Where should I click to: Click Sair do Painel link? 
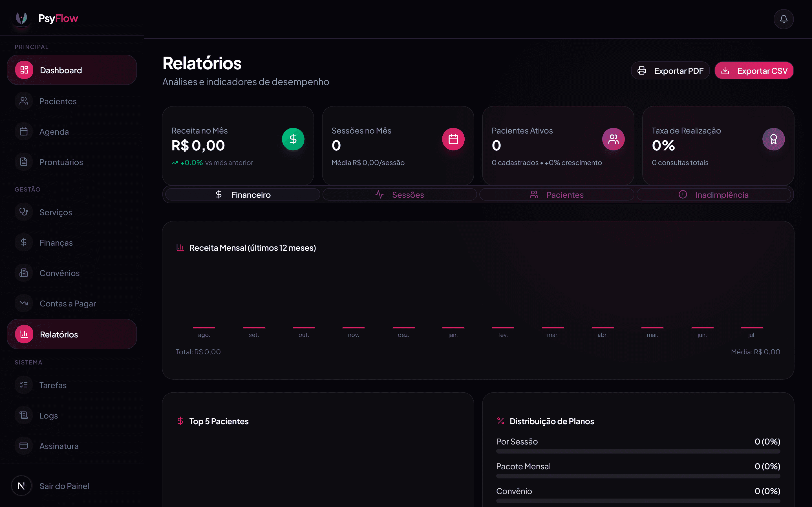click(x=64, y=486)
